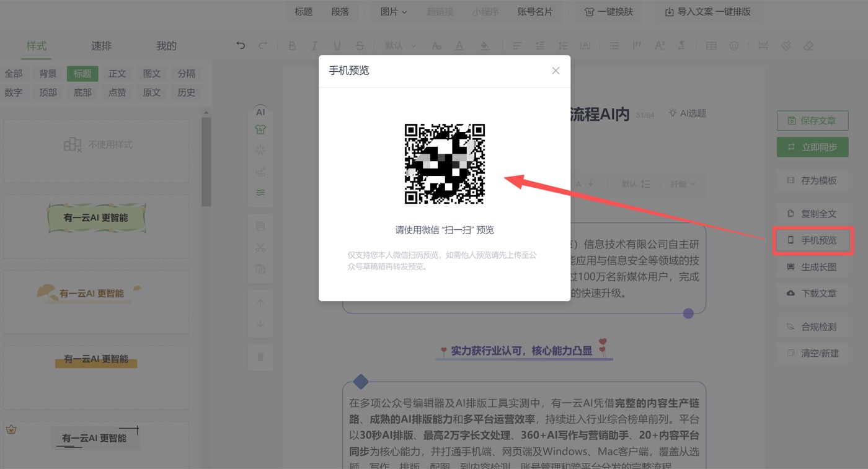Open the 图片 dropdown menu
The image size is (868, 469).
393,12
